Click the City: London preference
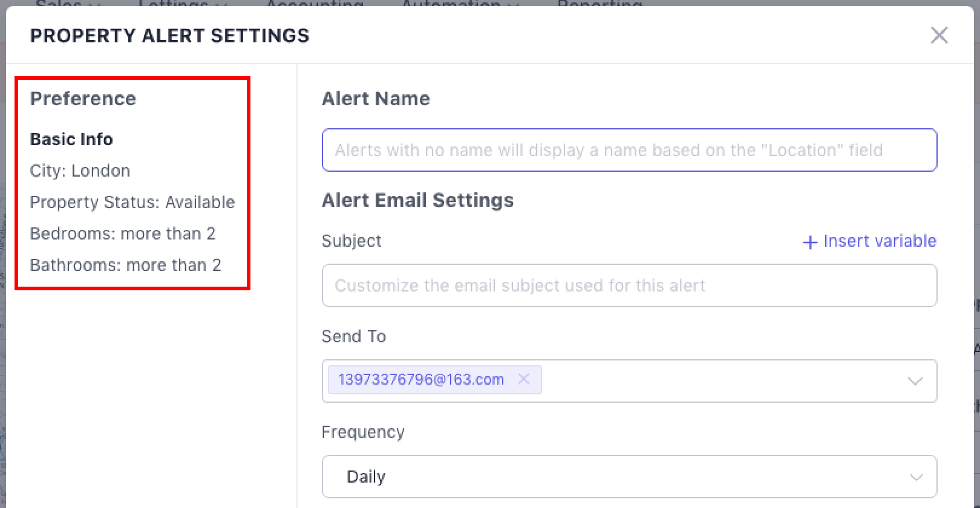This screenshot has height=508, width=980. tap(80, 171)
